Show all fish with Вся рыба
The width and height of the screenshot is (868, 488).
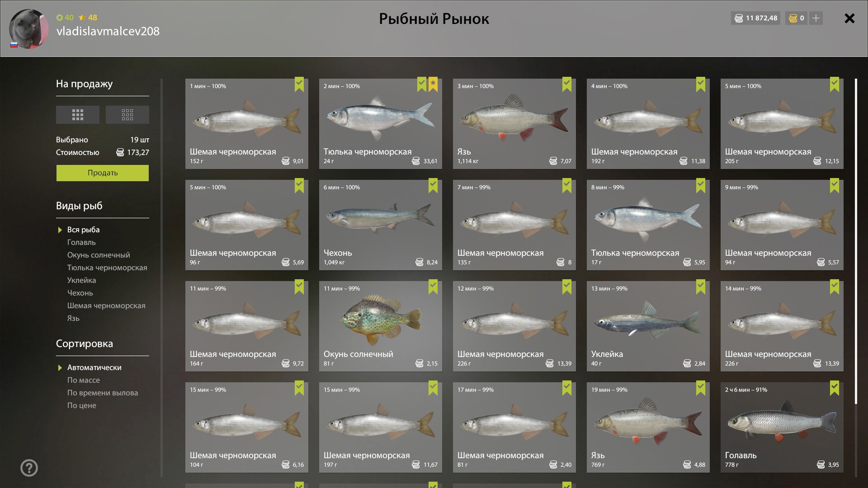click(x=83, y=230)
